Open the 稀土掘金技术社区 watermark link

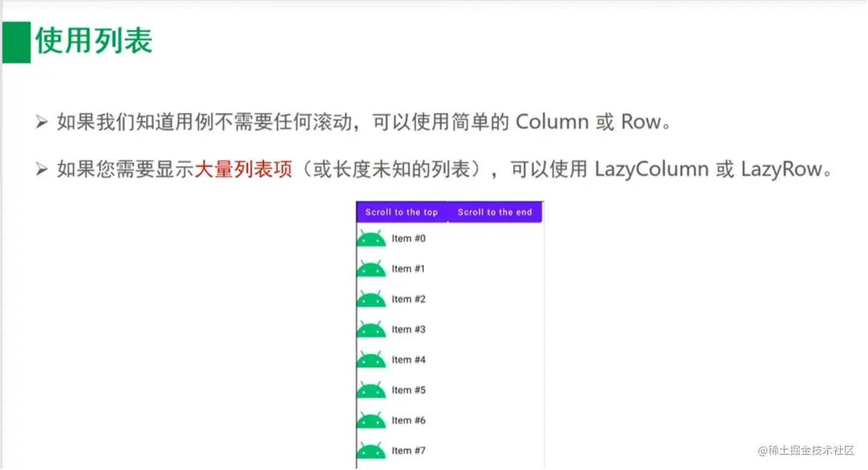click(x=807, y=451)
